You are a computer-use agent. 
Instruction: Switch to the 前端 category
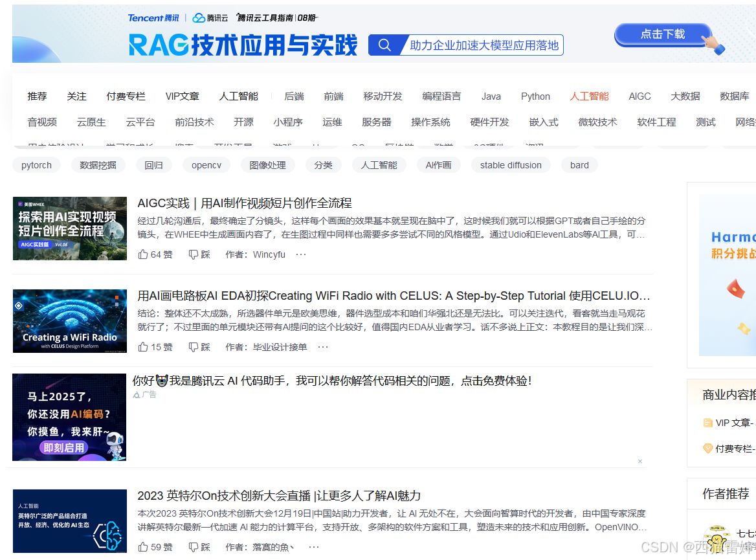333,96
